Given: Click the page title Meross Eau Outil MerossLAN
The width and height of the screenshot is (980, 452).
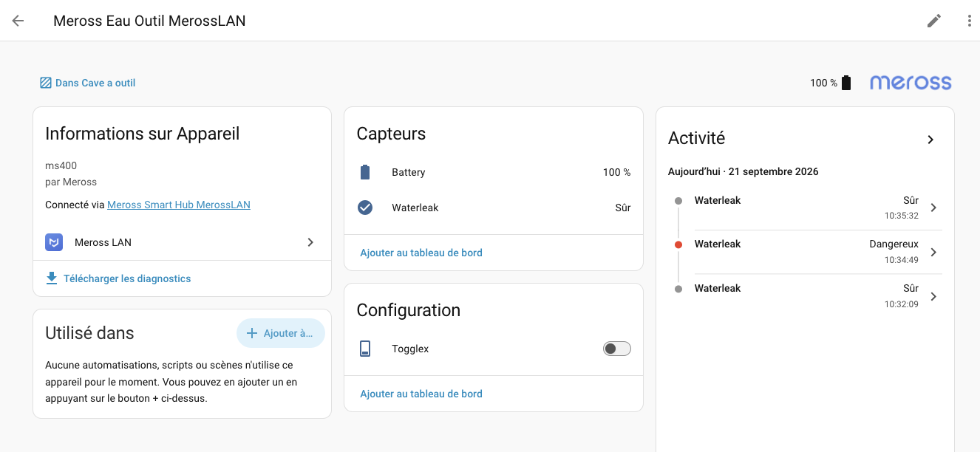Looking at the screenshot, I should point(149,21).
